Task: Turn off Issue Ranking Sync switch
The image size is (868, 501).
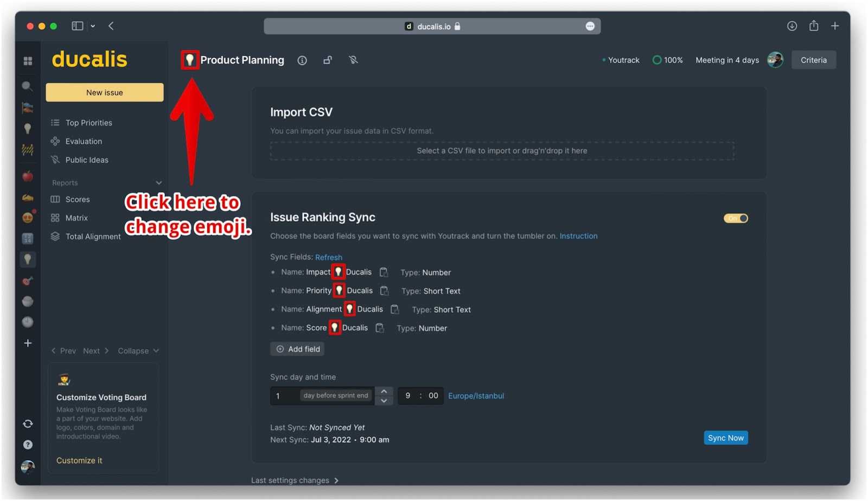Action: tap(736, 218)
